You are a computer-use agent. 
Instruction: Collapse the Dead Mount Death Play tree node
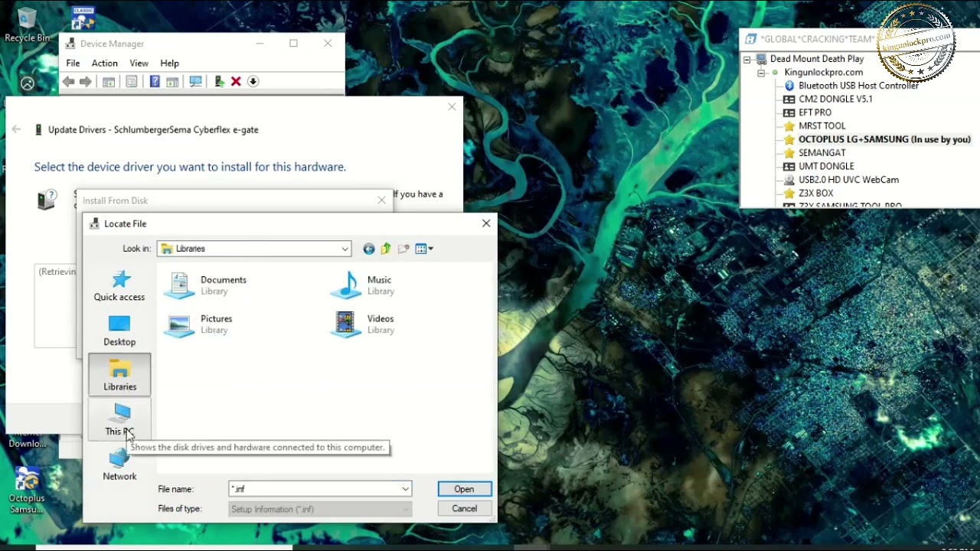pyautogui.click(x=747, y=59)
